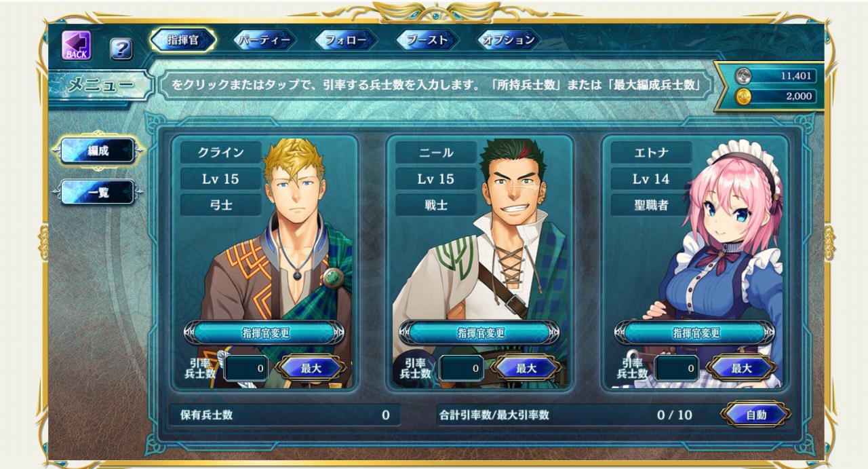Focus クライン's 引率兵士数 input field

(246, 368)
